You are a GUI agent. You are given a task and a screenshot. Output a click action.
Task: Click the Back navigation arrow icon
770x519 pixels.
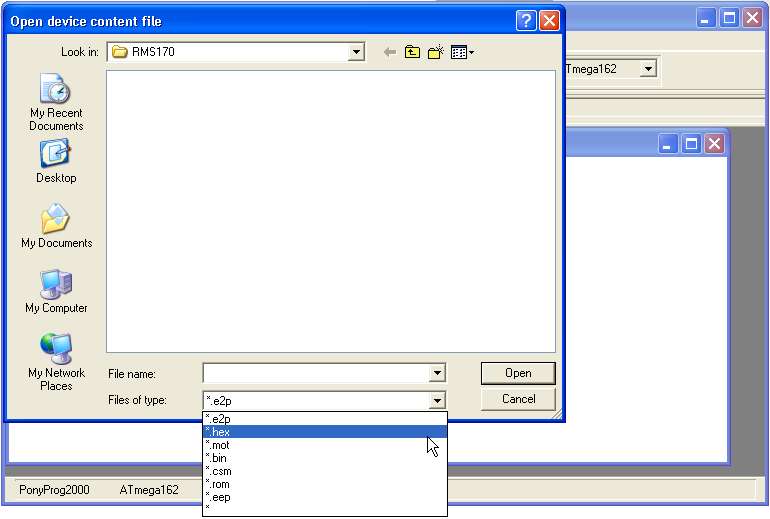tap(389, 52)
